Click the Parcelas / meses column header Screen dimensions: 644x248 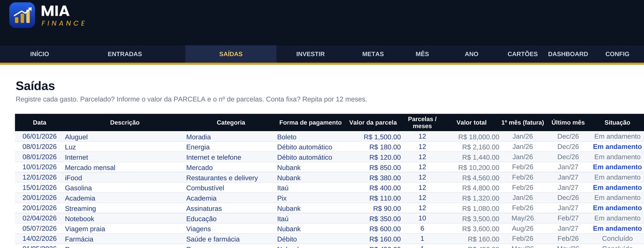(422, 122)
